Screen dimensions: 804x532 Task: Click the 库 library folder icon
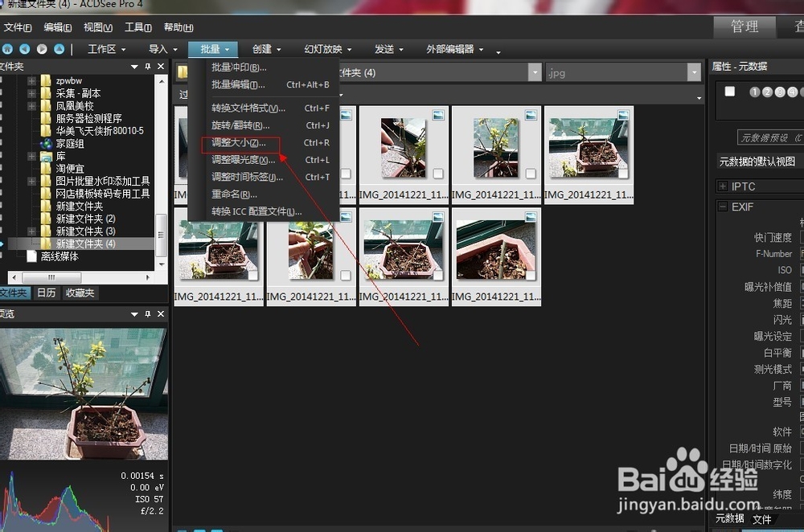pyautogui.click(x=46, y=157)
